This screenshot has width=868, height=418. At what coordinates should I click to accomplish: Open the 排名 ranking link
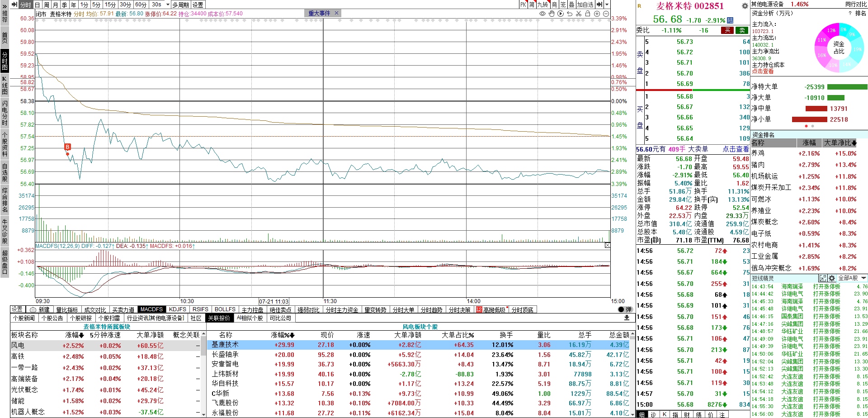860,13
